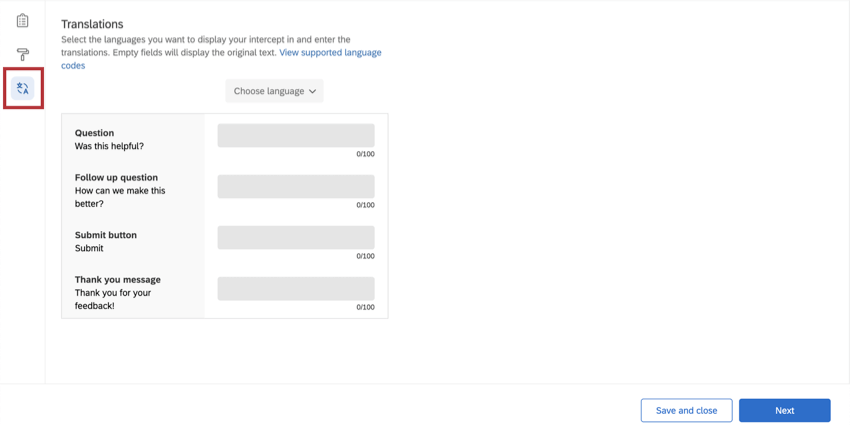The height and width of the screenshot is (425, 850).
Task: Open the survey questions clipboard icon
Action: click(x=22, y=21)
